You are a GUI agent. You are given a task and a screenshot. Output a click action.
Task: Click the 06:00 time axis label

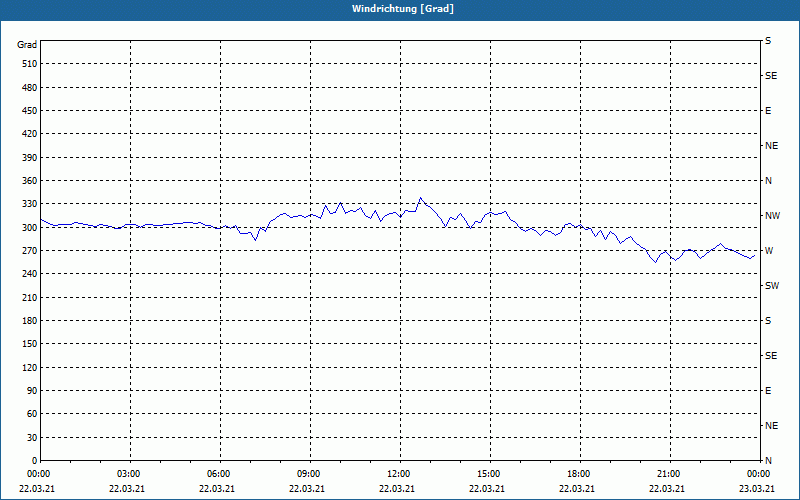click(x=218, y=474)
